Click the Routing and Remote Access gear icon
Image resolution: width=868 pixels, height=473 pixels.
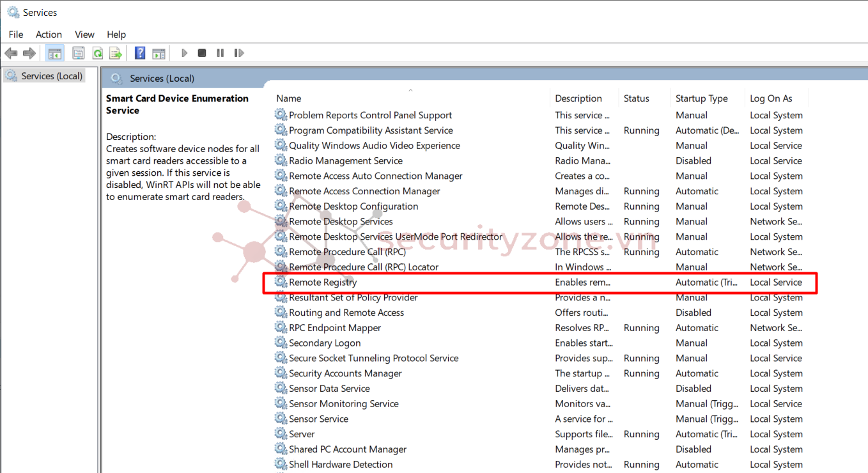pos(281,313)
